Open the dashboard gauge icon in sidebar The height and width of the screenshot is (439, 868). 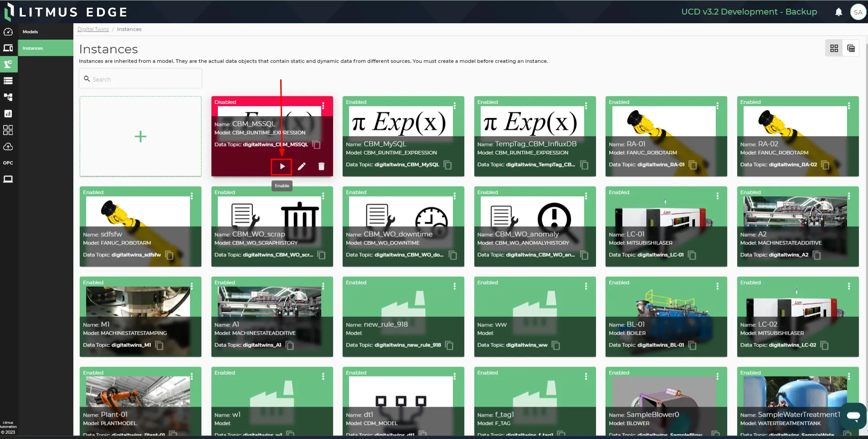(8, 32)
